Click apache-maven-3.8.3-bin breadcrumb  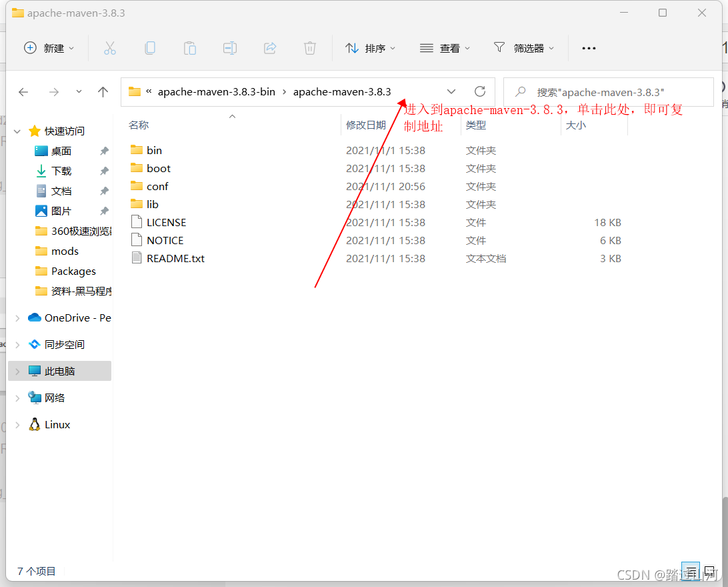[x=217, y=92]
